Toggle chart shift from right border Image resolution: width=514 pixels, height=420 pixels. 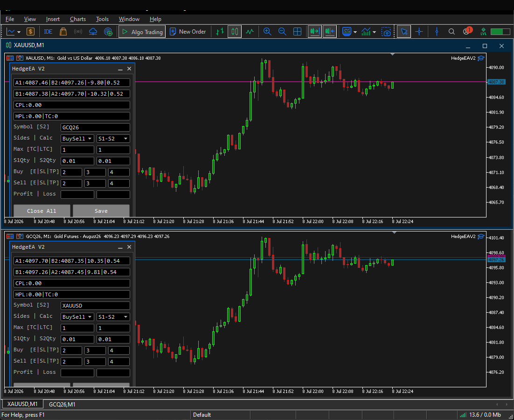tap(329, 32)
